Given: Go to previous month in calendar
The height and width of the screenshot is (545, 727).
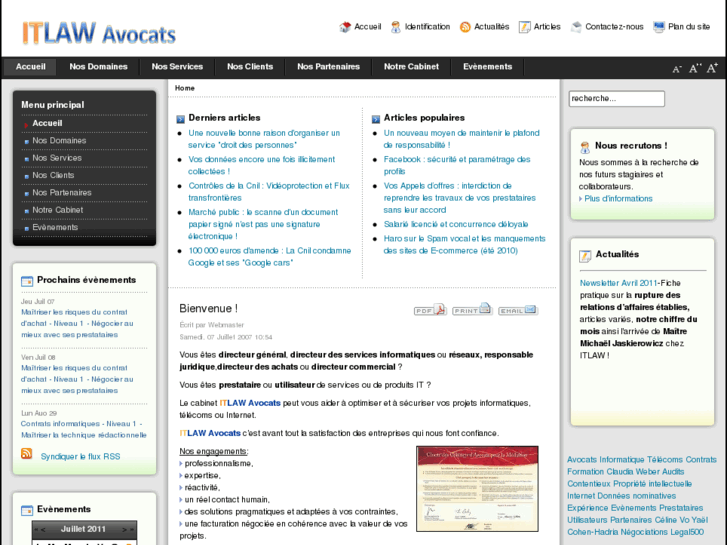Looking at the screenshot, I should [42, 529].
